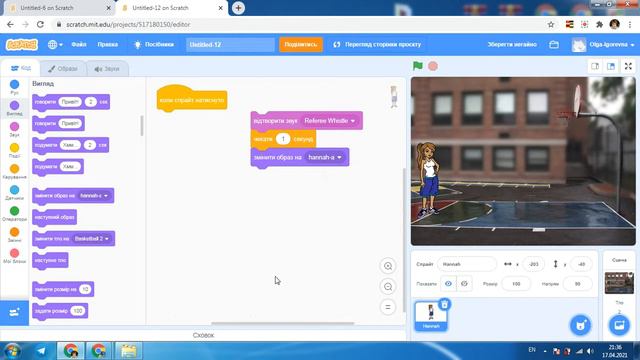
Task: Switch to large stage layout
Action: 611,66
